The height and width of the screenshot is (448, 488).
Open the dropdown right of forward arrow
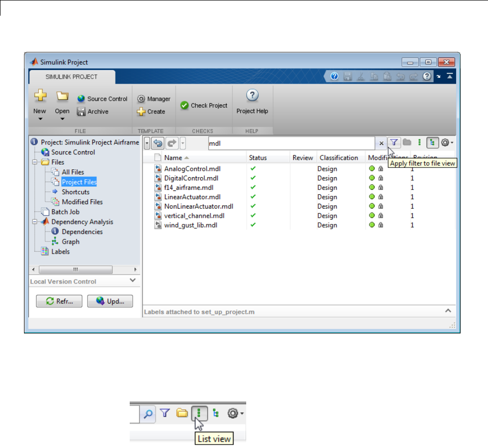pos(183,143)
